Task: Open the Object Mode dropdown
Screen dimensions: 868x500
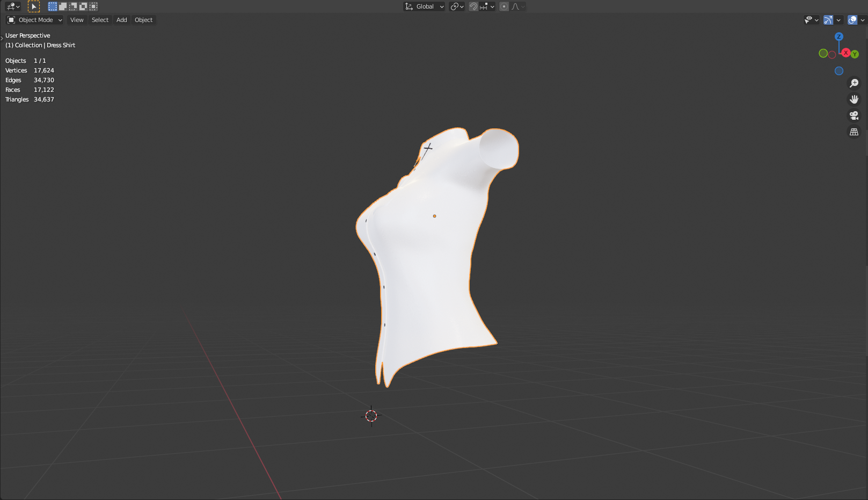Action: tap(35, 20)
